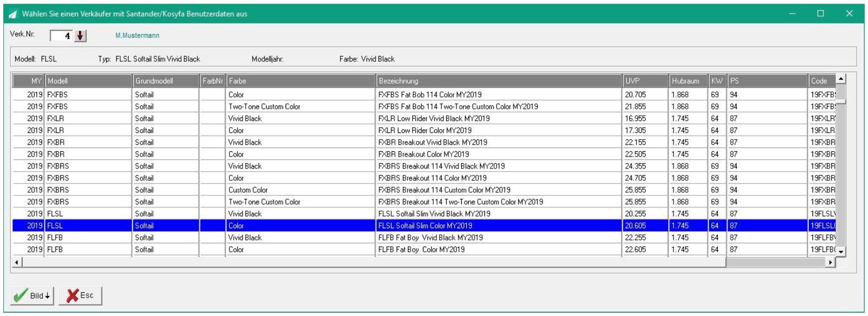Sort by the MY column header
Screen dimensions: 868x316
coord(29,81)
